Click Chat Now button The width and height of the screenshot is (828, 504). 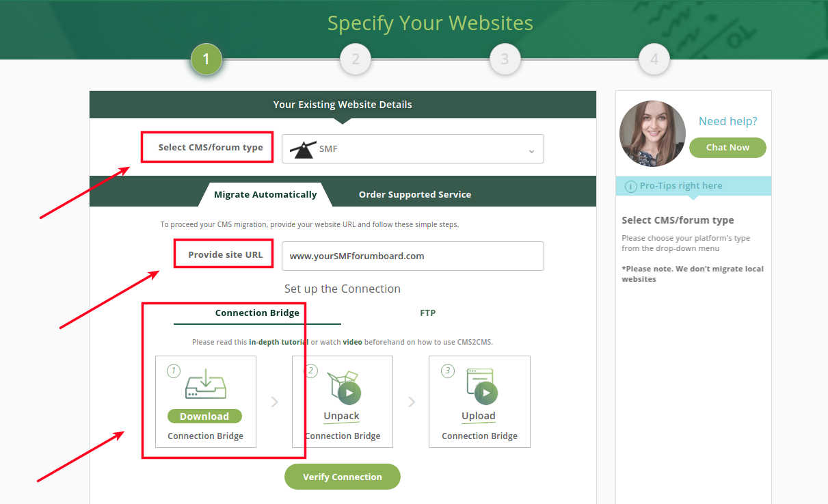727,148
